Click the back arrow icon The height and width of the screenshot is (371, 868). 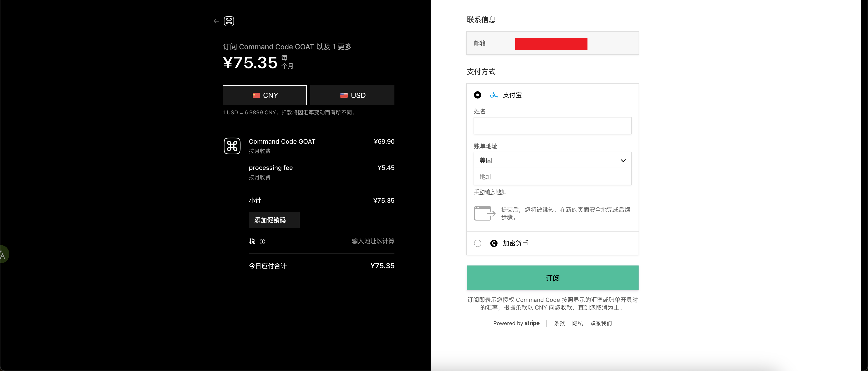tap(216, 21)
